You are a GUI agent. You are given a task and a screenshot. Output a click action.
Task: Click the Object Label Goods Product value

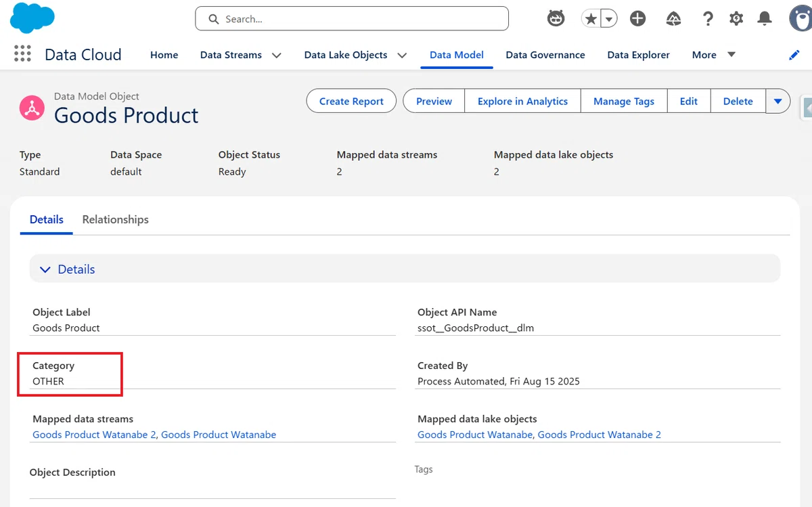point(66,328)
